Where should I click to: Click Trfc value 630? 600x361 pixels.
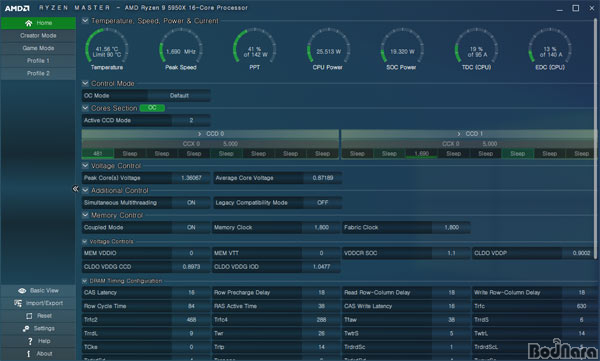tap(581, 306)
